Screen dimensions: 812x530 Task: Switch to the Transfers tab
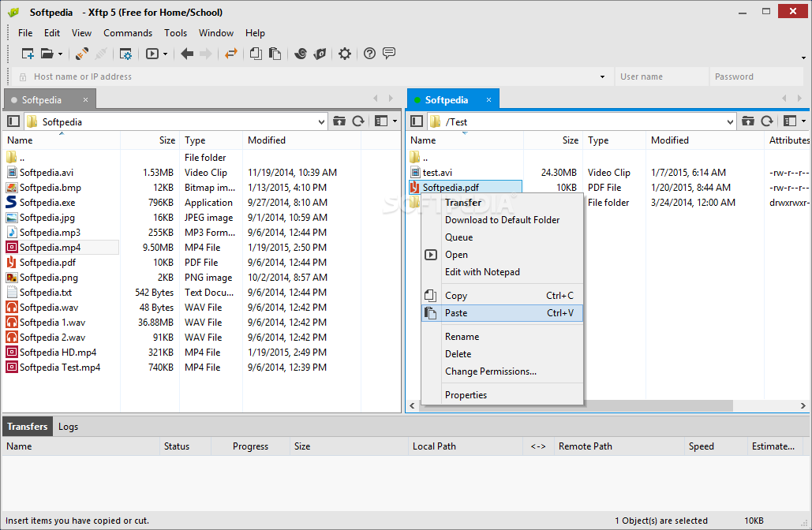tap(28, 427)
